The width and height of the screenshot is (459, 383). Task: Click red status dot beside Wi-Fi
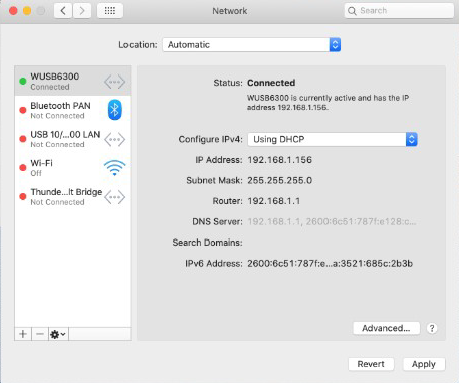[23, 168]
